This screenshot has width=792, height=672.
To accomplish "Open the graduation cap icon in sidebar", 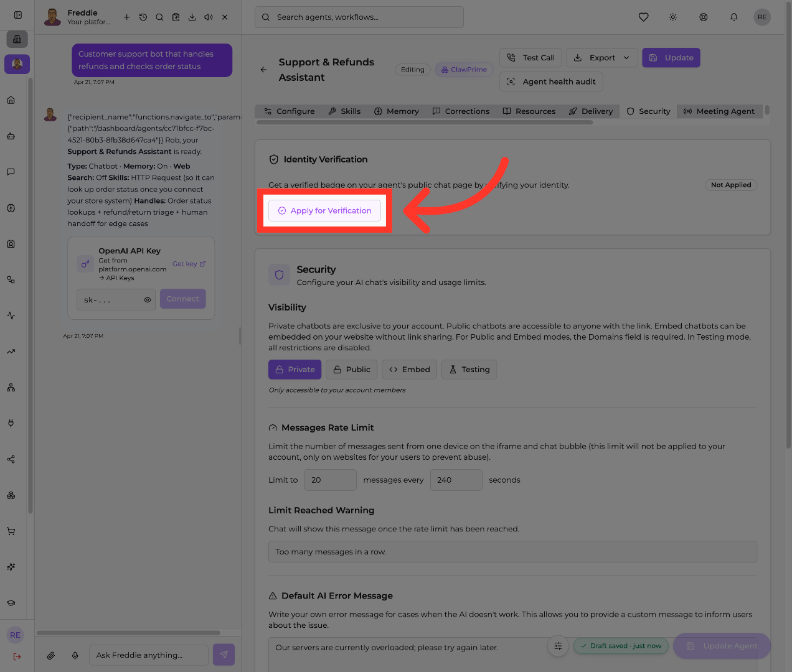I will pyautogui.click(x=11, y=603).
